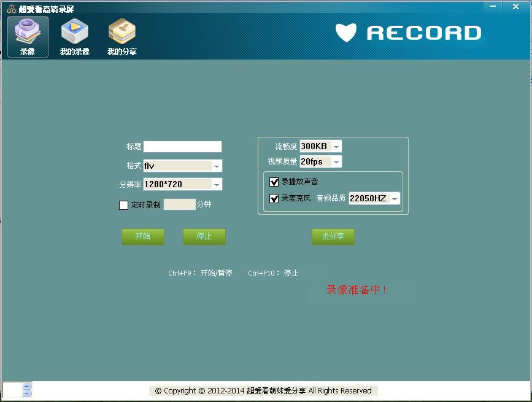Image resolution: width=532 pixels, height=402 pixels.
Task: Open the 我的录像 my recordings icon
Action: point(75,37)
